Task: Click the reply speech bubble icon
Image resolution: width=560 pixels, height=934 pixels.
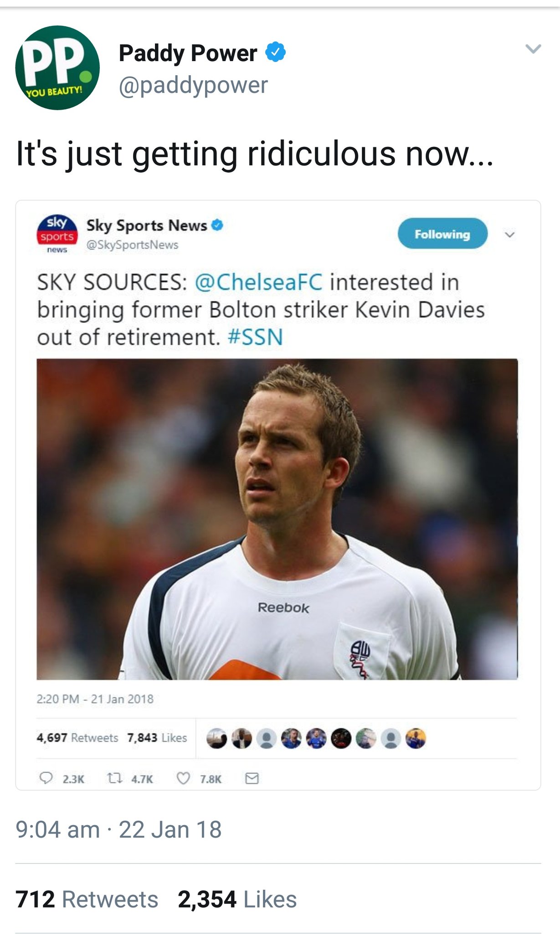Action: click(46, 778)
